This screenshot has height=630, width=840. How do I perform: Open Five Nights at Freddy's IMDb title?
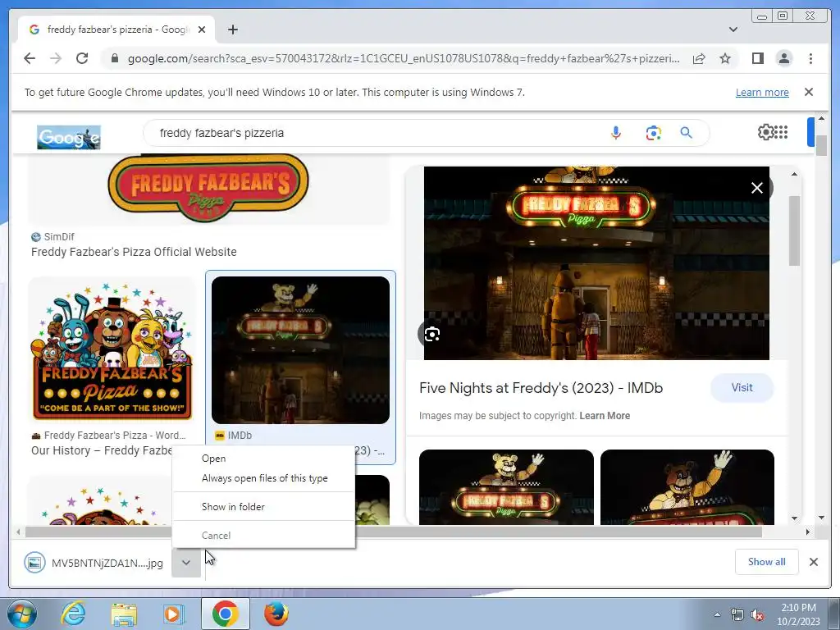pos(541,388)
